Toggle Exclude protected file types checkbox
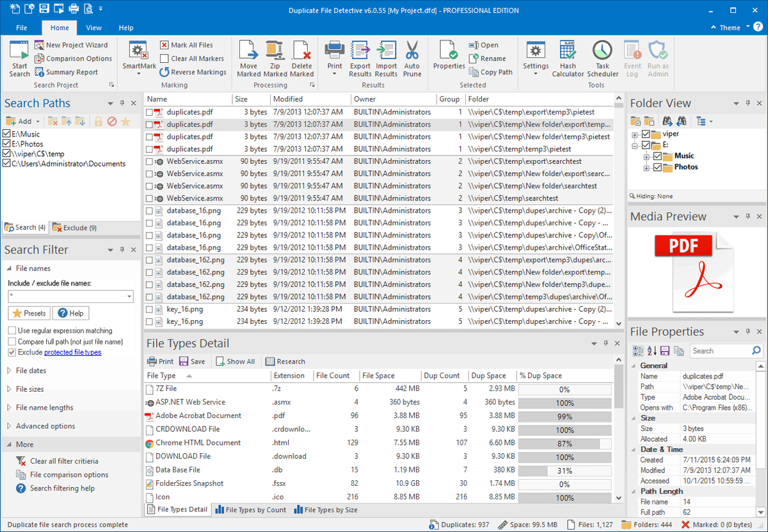The width and height of the screenshot is (768, 532). [x=12, y=352]
